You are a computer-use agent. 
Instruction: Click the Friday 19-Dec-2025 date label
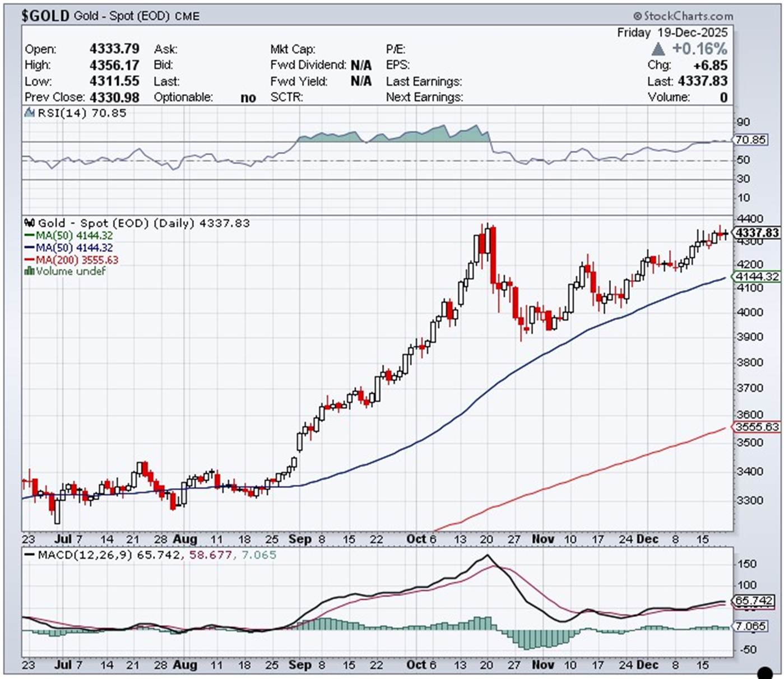[x=672, y=32]
